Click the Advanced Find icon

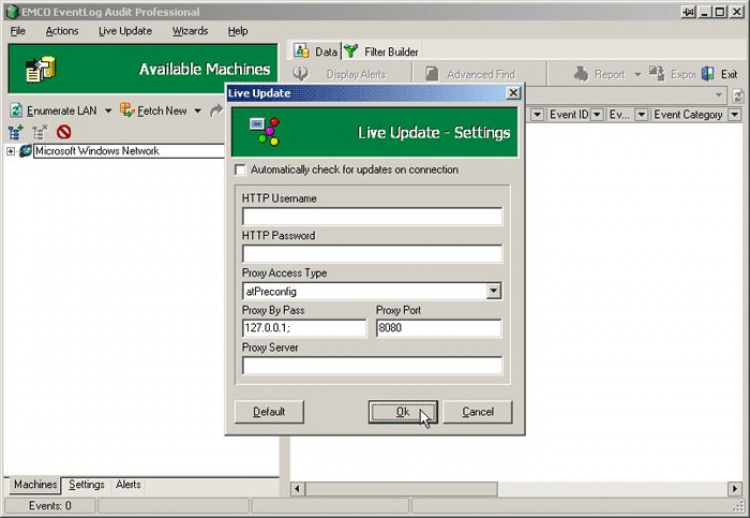432,74
